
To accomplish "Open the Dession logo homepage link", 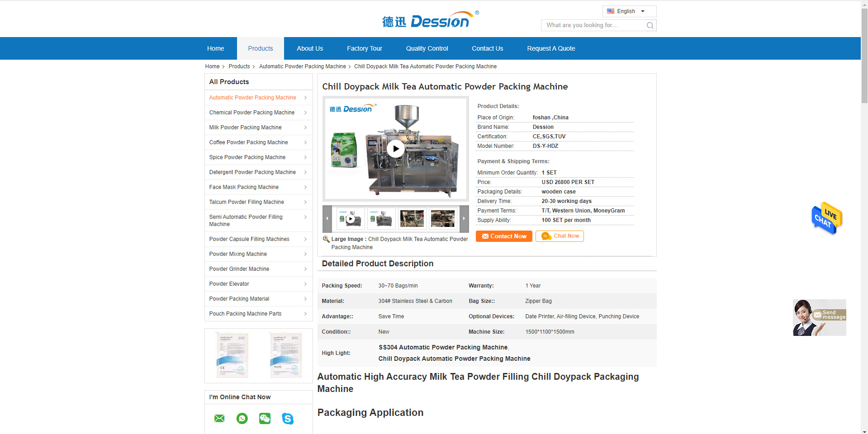I will (x=430, y=19).
